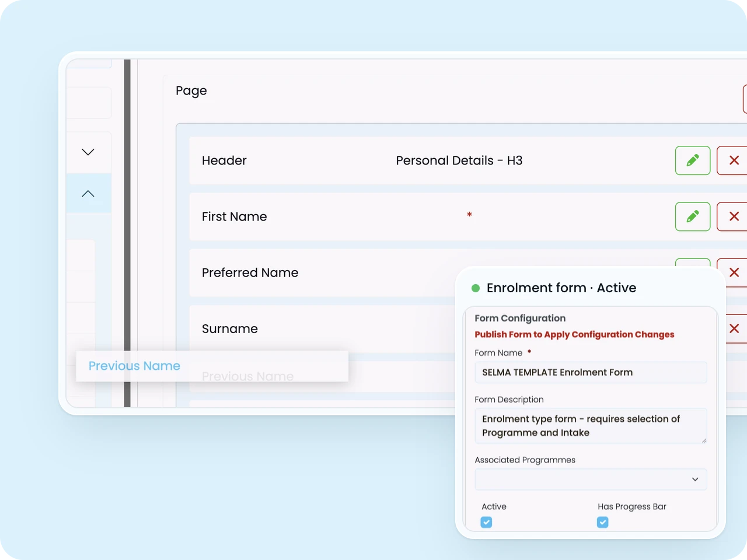Remove the Surname row using red X

point(734,328)
